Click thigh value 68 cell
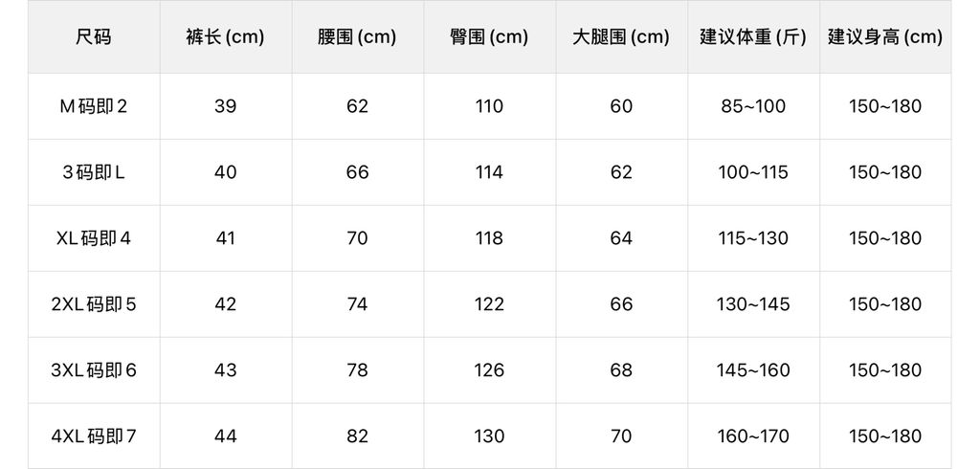Viewport: 980px width, 469px height. point(622,370)
